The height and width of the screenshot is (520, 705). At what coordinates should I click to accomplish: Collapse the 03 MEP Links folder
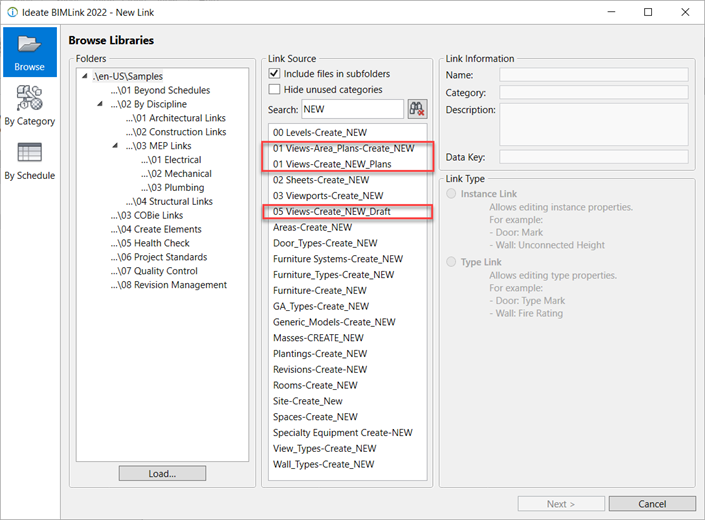[115, 146]
